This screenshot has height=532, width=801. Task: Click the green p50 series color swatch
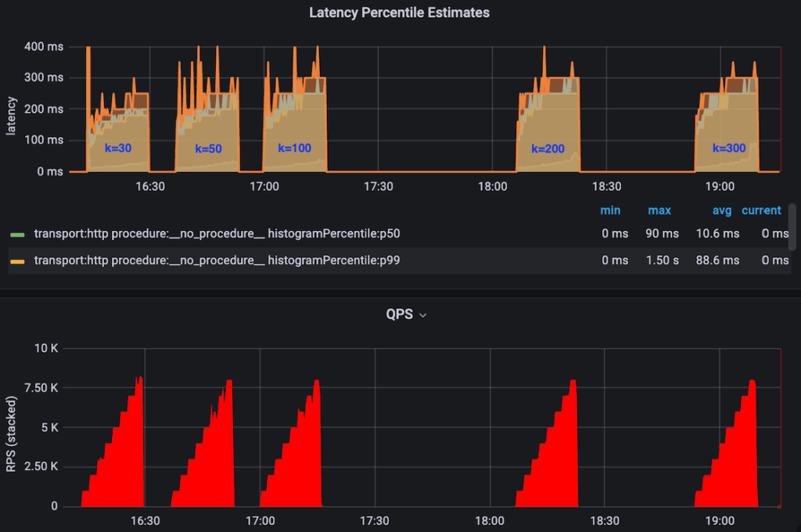click(x=17, y=234)
